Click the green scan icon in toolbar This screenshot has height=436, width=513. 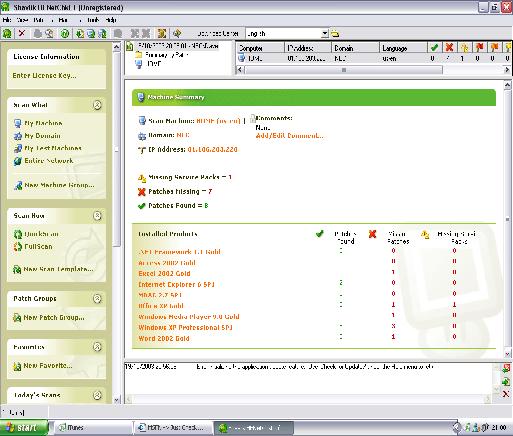click(x=7, y=33)
